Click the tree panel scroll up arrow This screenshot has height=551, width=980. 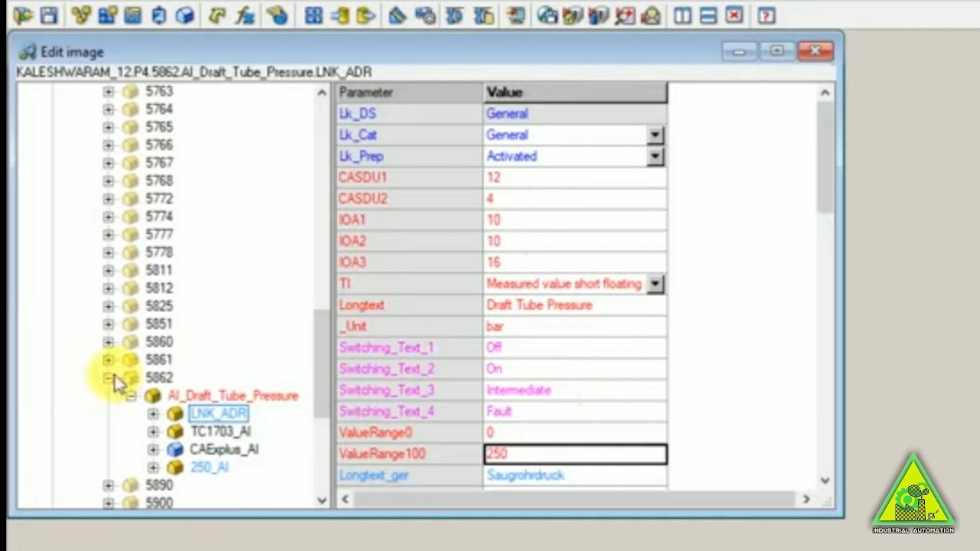click(322, 93)
